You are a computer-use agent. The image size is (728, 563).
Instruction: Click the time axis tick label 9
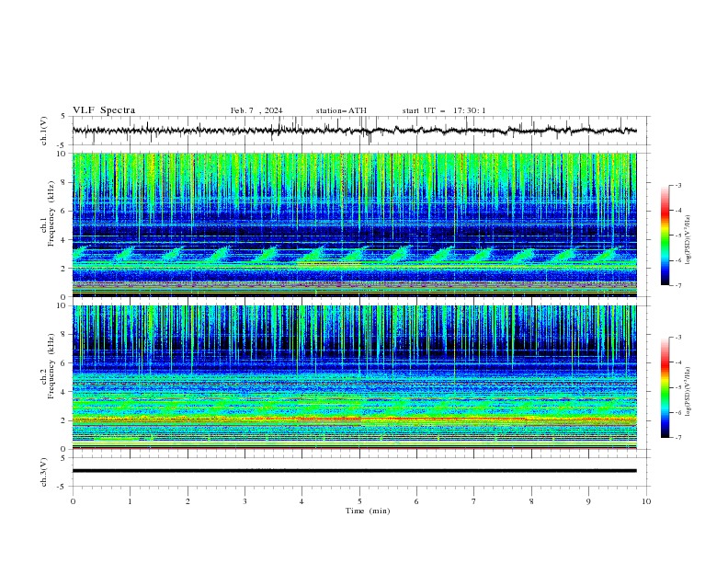click(588, 501)
